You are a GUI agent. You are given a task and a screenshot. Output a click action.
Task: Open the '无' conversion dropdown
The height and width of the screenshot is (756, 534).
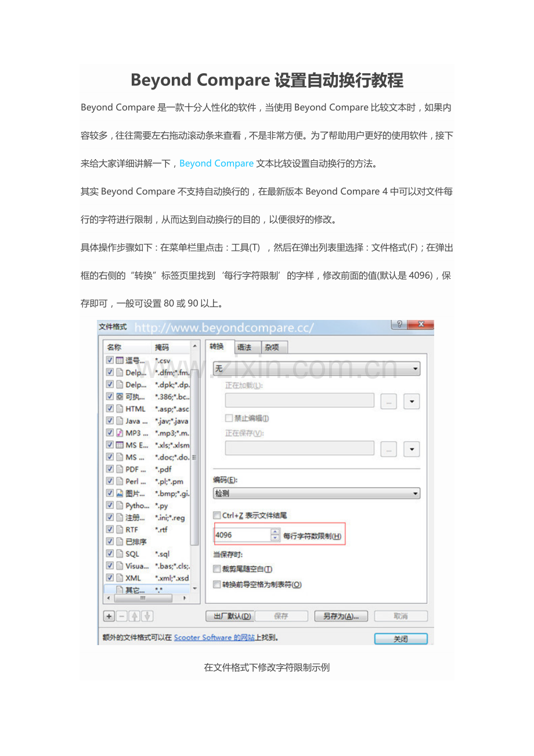(316, 369)
